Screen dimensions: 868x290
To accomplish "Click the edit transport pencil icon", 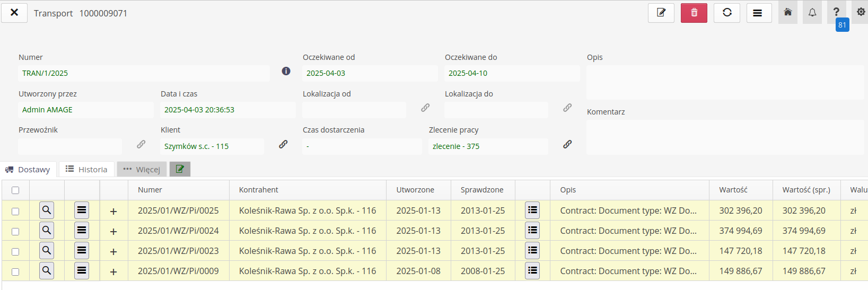I will [x=661, y=13].
